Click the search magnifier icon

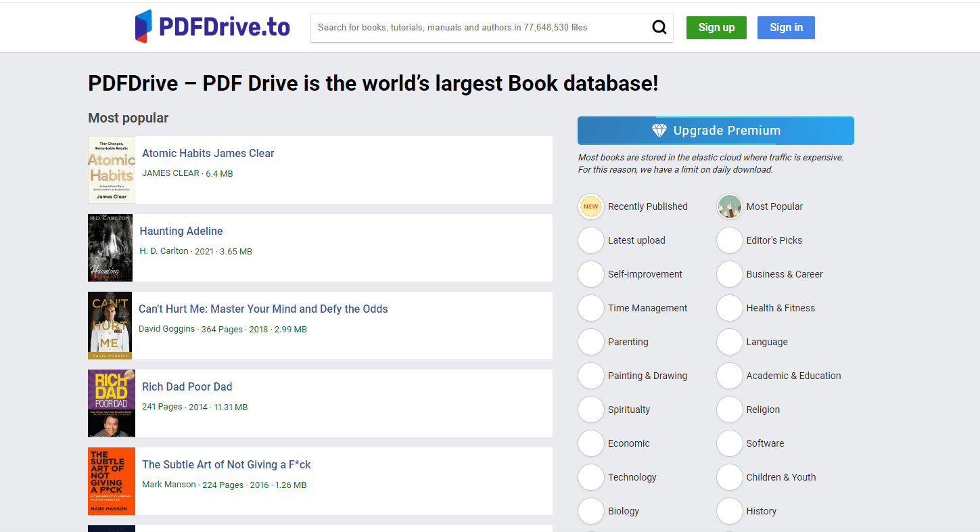click(x=659, y=27)
